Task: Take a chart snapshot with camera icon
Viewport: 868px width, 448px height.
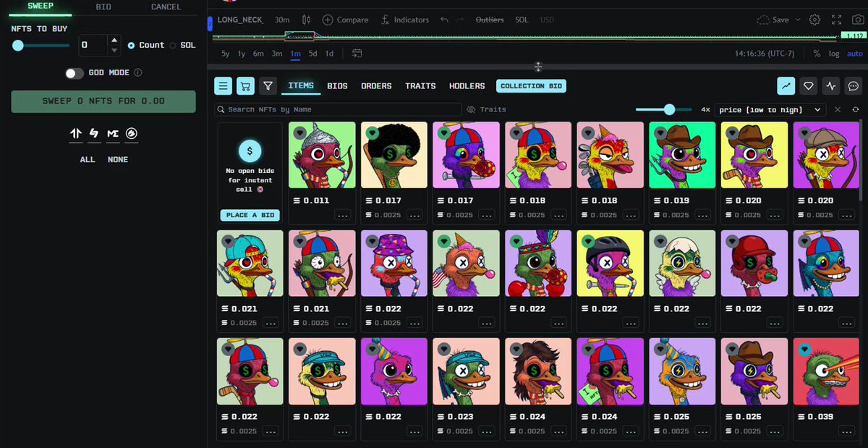Action: 857,20
